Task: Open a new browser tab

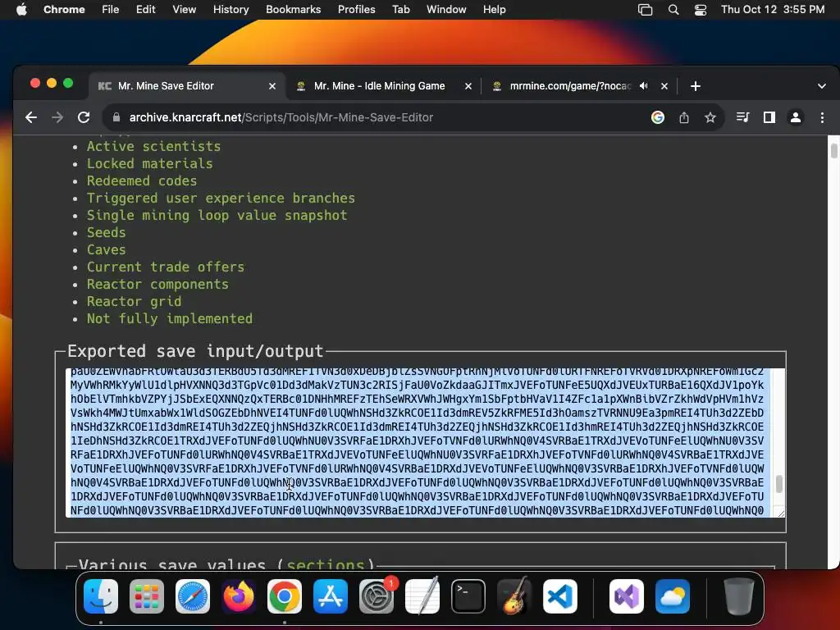Action: point(696,85)
